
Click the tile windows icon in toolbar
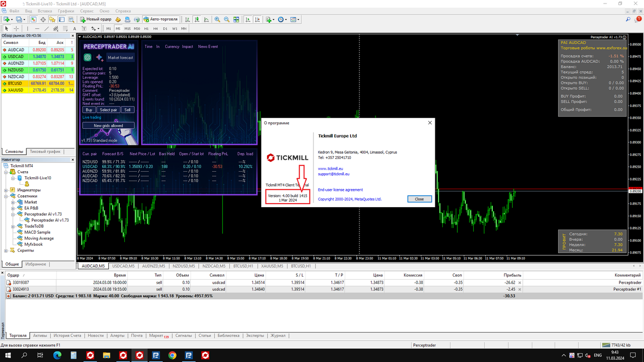coord(236,19)
